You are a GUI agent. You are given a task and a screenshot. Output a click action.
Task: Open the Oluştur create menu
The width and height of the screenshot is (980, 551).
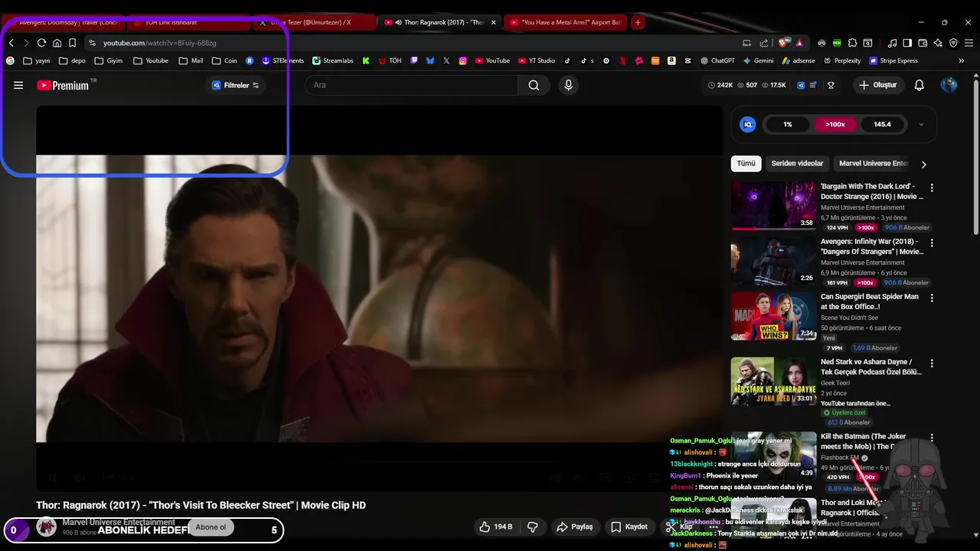point(877,85)
